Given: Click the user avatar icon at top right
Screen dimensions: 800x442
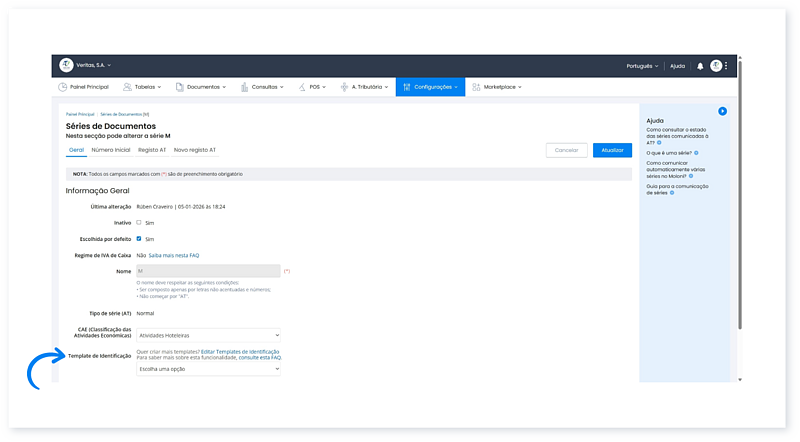Looking at the screenshot, I should (x=716, y=66).
